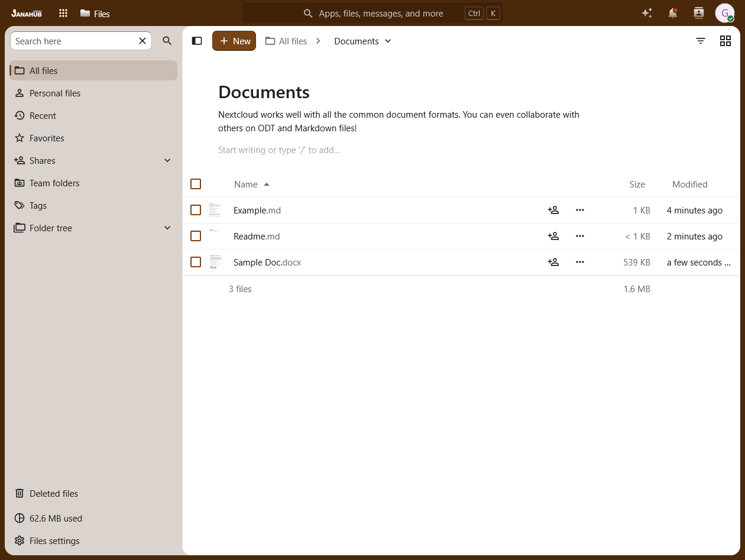Image resolution: width=745 pixels, height=560 pixels.
Task: Open actions menu for Sample Doc.docx
Action: (580, 262)
